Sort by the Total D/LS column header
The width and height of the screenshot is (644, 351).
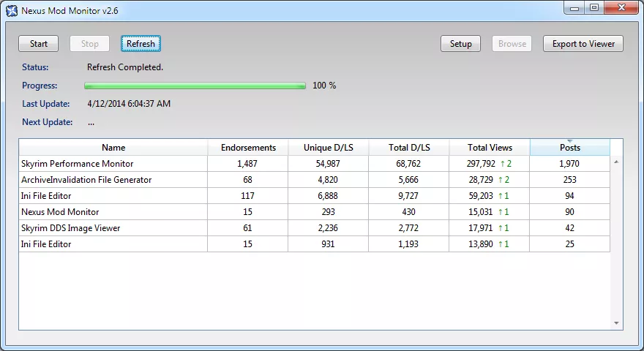(409, 148)
